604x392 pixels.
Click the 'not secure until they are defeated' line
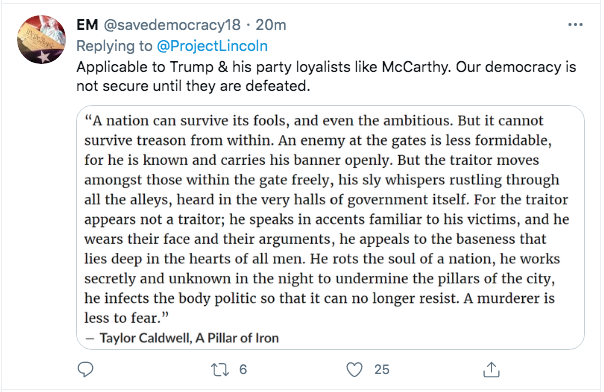(x=193, y=86)
